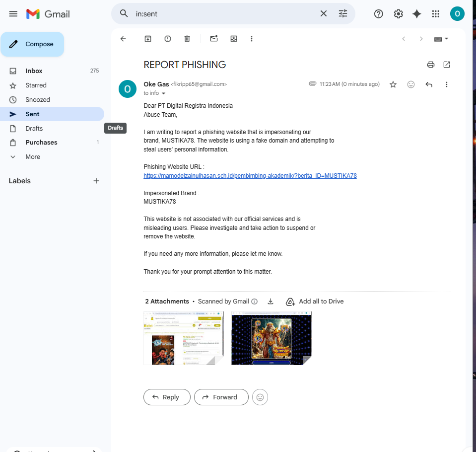Clear the search with the X icon
This screenshot has height=452, width=476.
324,13
